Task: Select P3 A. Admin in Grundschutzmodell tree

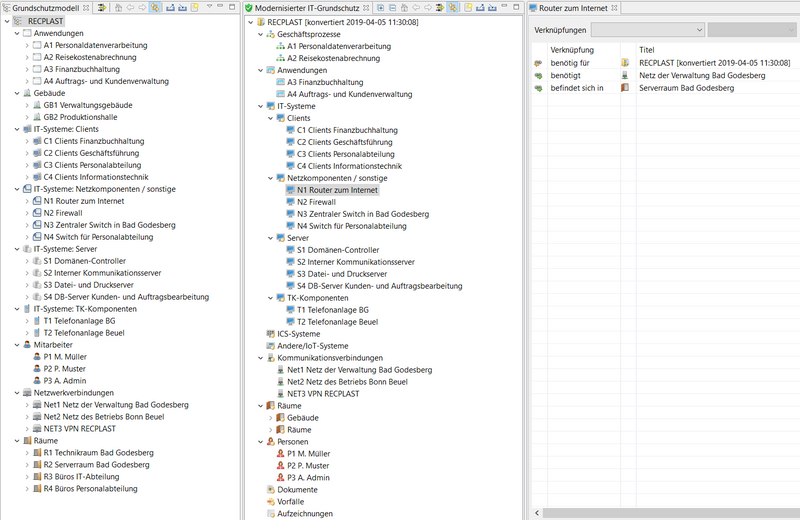Action: pyautogui.click(x=65, y=381)
